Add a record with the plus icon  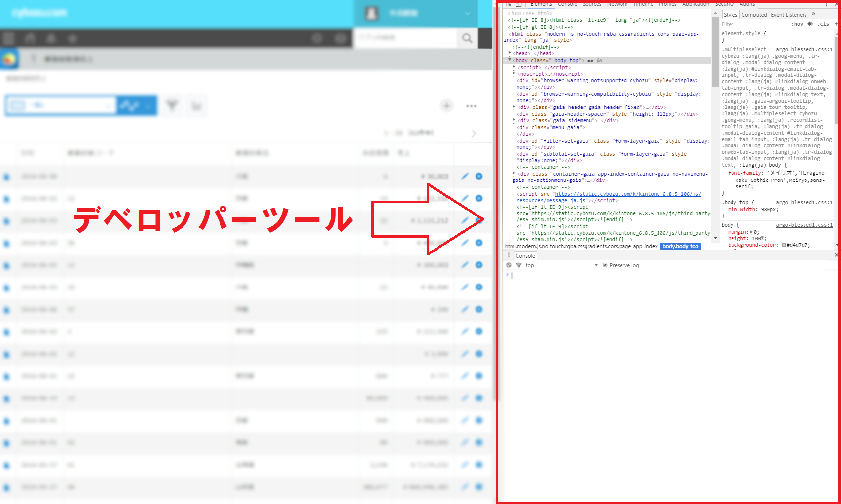tap(447, 106)
